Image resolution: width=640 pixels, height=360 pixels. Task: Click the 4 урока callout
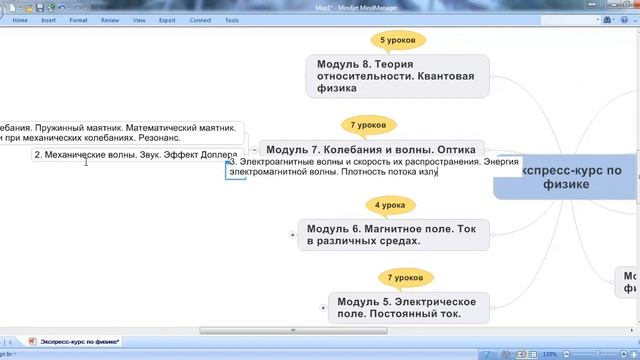coord(390,205)
